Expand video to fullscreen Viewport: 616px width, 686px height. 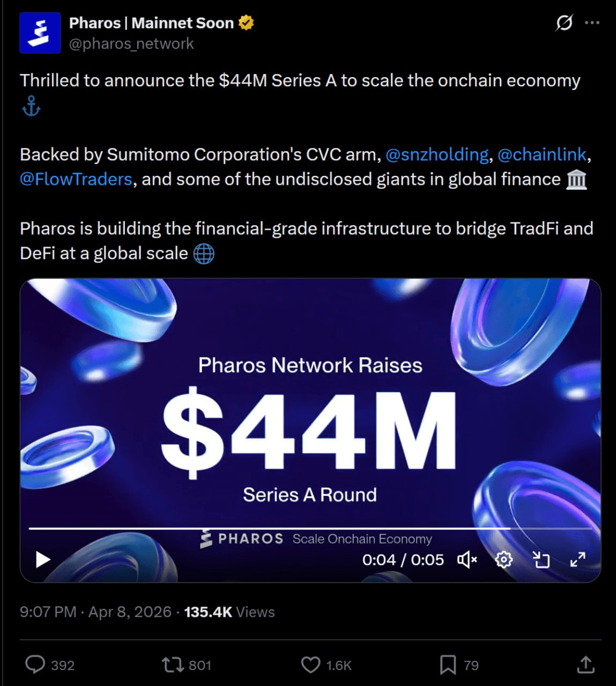coord(577,560)
